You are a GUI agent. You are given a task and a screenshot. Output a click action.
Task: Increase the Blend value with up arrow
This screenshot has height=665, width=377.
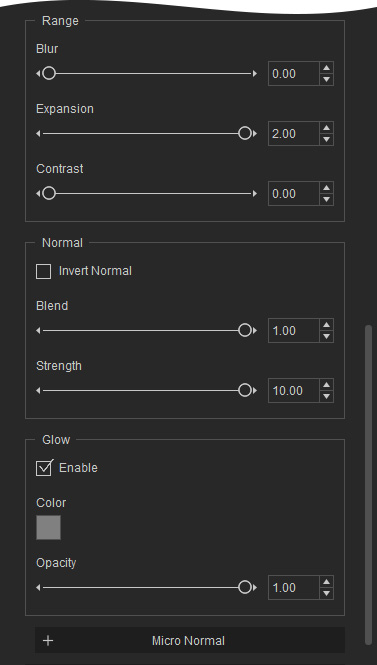[x=326, y=325]
